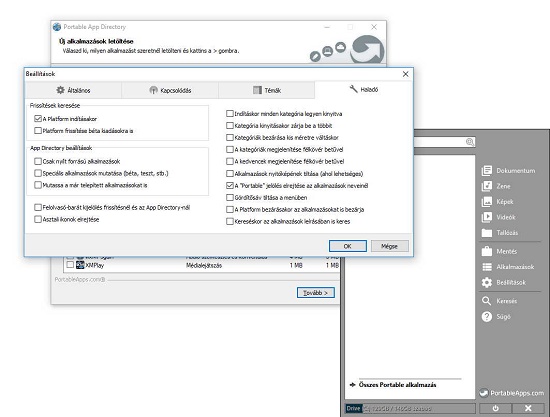Click the power icon at menu bottom

[x=495, y=408]
